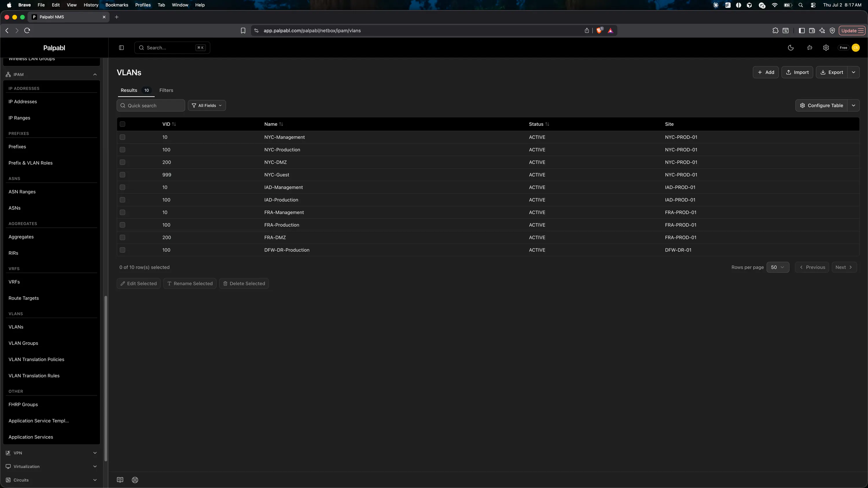
Task: Select all rows with the header checkbox
Action: (x=122, y=124)
